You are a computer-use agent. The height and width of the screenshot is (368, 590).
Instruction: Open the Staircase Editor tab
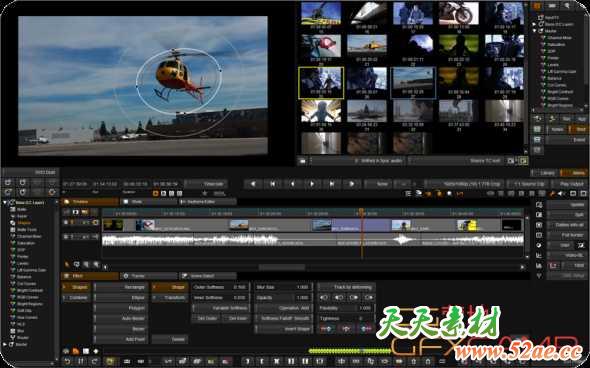[x=207, y=202]
